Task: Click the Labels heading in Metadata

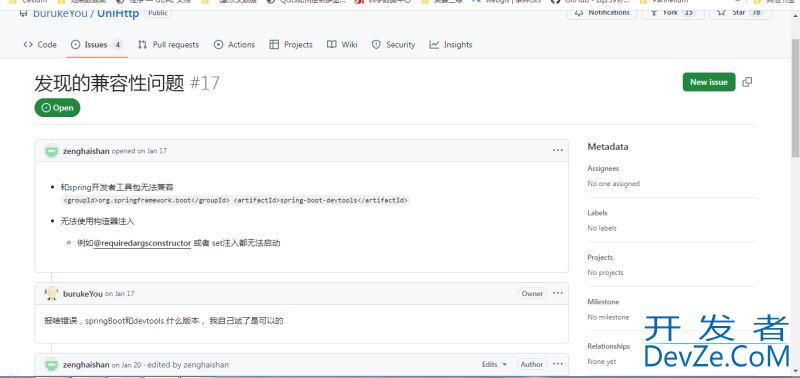Action: tap(597, 213)
